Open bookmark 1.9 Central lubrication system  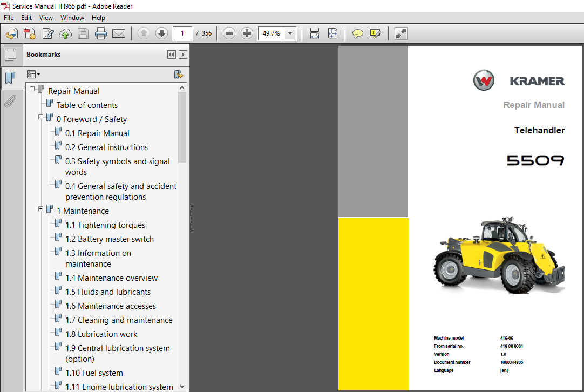(x=118, y=354)
